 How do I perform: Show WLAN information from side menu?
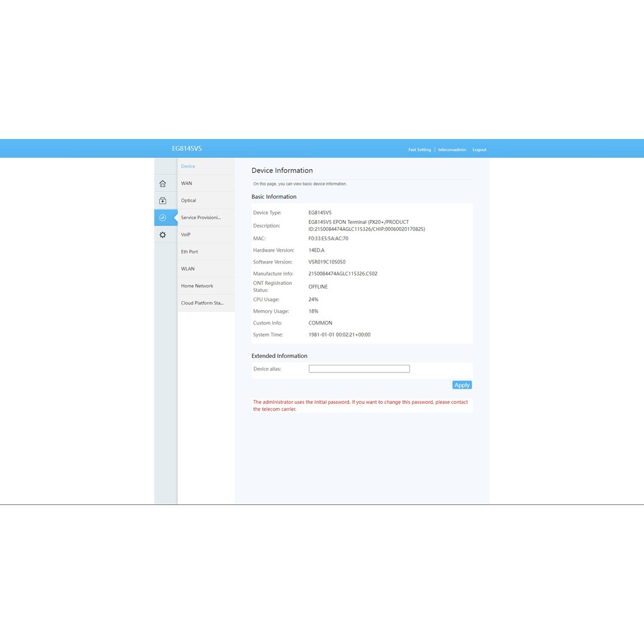pos(187,269)
